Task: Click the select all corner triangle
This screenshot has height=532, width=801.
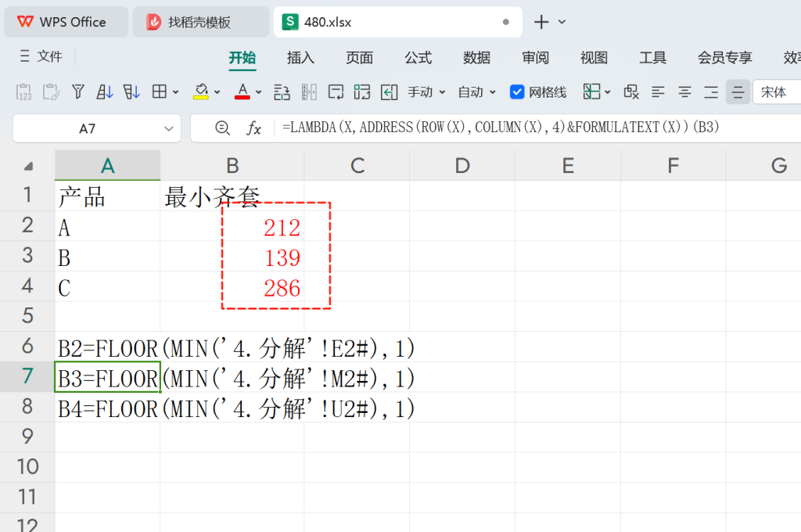Action: [29, 166]
